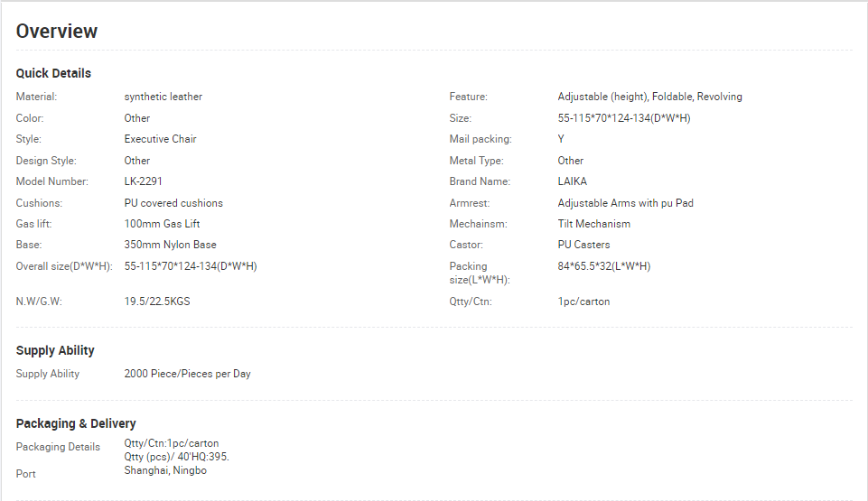Select the Quick Details section title
The width and height of the screenshot is (868, 501).
coord(53,73)
